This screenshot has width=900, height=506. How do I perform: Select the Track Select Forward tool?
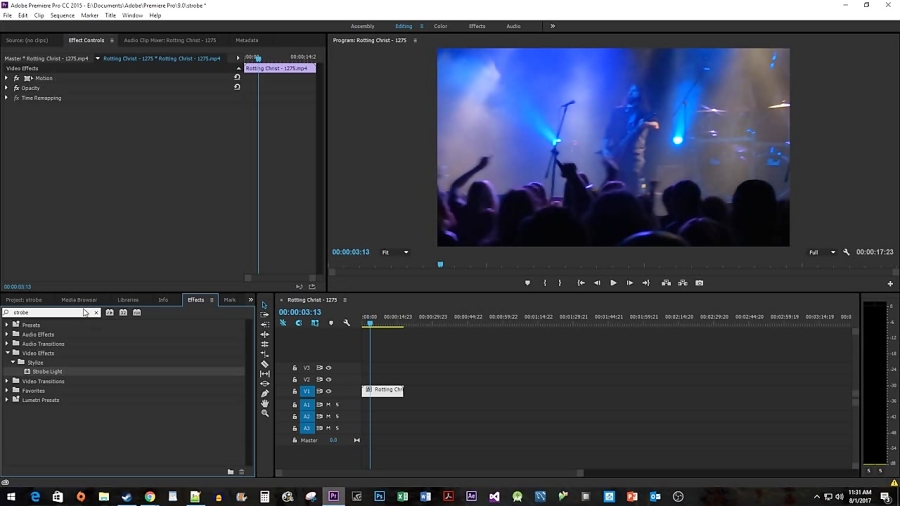(x=265, y=315)
